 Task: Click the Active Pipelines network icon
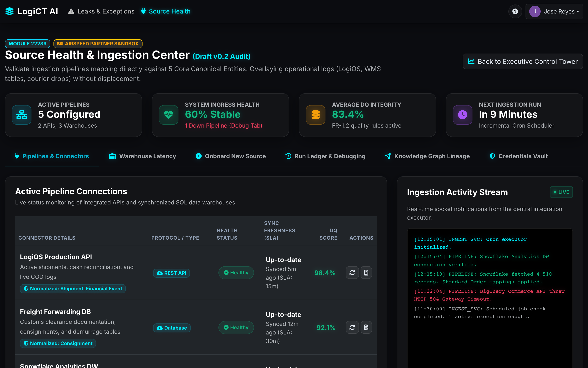click(22, 115)
